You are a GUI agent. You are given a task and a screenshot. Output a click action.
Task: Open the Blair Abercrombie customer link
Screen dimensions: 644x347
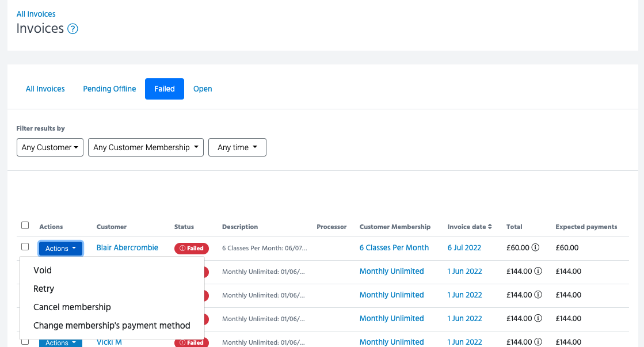click(x=127, y=248)
